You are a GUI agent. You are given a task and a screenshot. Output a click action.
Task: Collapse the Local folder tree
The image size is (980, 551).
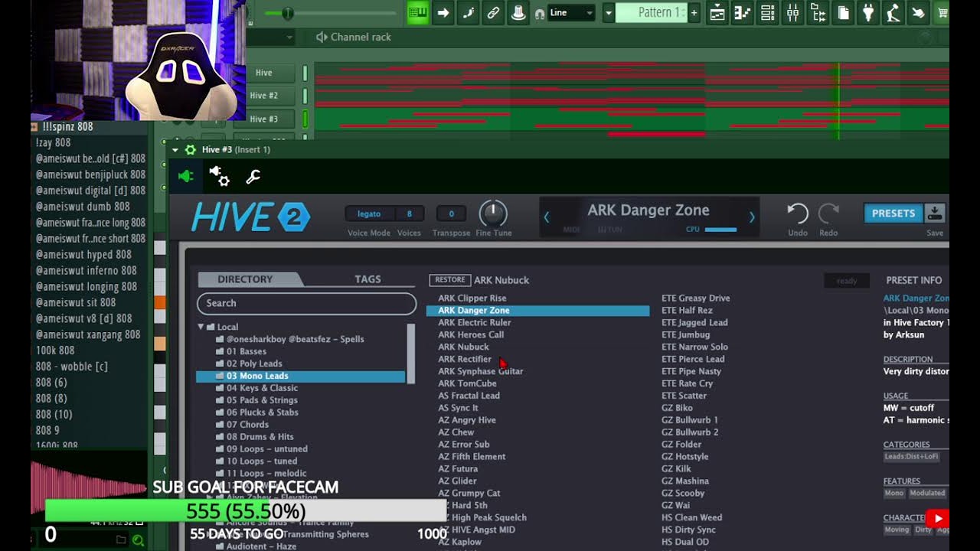[201, 327]
